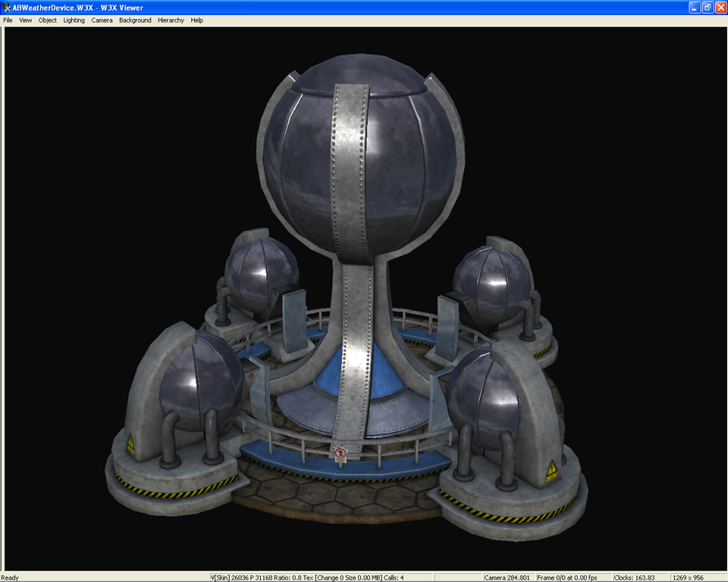Click the W3X Viewer app icon in title bar
The width and height of the screenshot is (728, 582).
[x=7, y=7]
